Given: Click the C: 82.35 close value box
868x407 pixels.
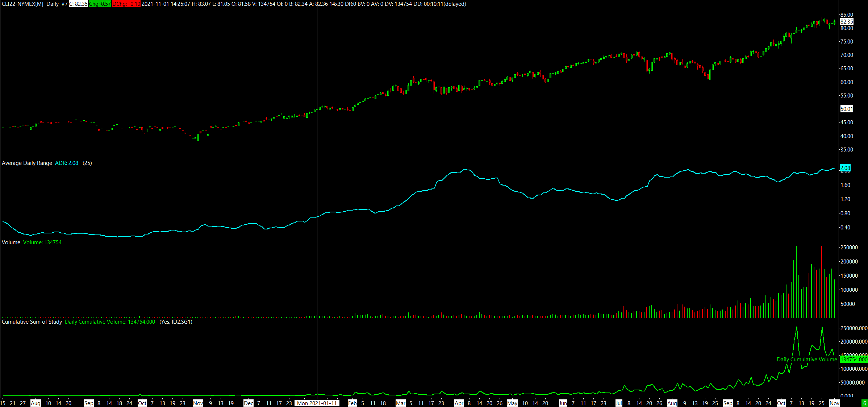Looking at the screenshot, I should [x=78, y=4].
